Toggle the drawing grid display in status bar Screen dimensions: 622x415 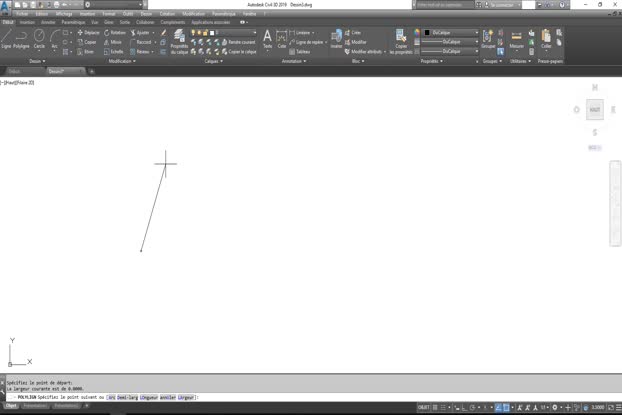435,407
